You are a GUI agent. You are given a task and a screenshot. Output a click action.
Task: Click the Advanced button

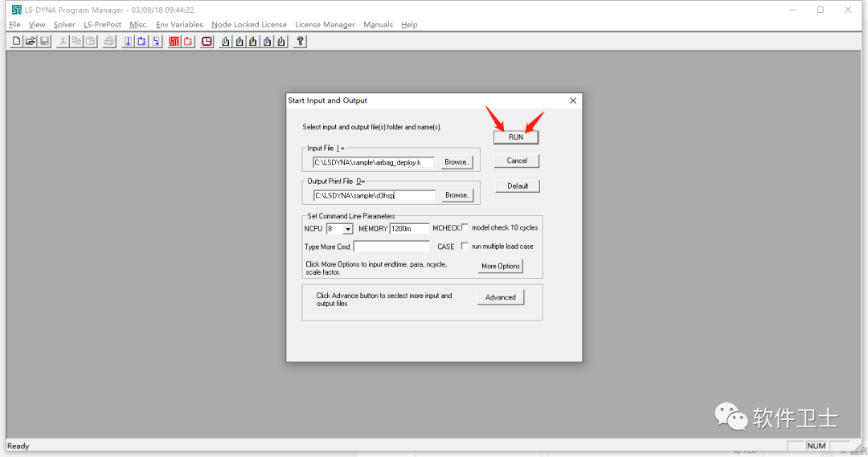(x=501, y=298)
